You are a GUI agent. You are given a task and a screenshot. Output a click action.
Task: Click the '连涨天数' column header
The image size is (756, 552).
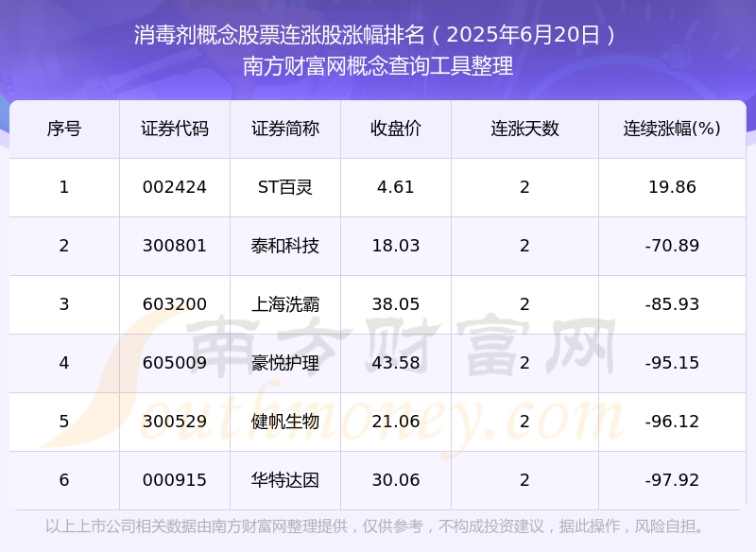(524, 129)
